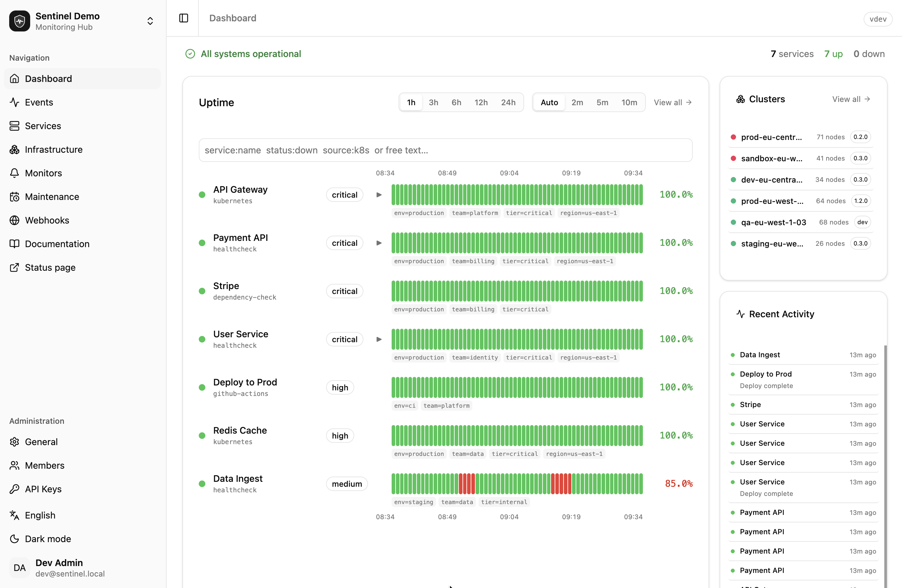Image resolution: width=902 pixels, height=588 pixels.
Task: Toggle Dark mode
Action: pos(82,539)
